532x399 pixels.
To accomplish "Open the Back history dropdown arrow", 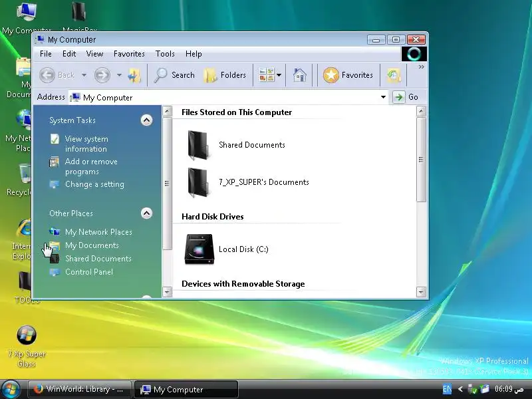I will point(84,75).
